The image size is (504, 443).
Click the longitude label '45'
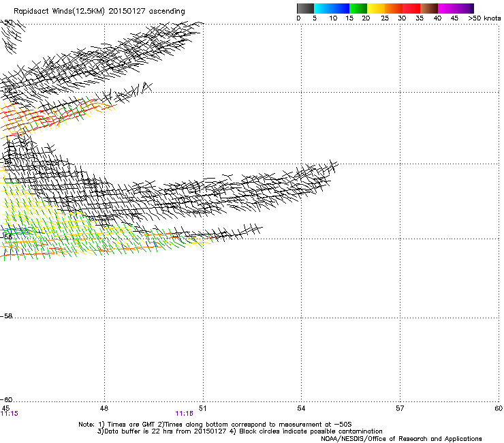[x=5, y=408]
